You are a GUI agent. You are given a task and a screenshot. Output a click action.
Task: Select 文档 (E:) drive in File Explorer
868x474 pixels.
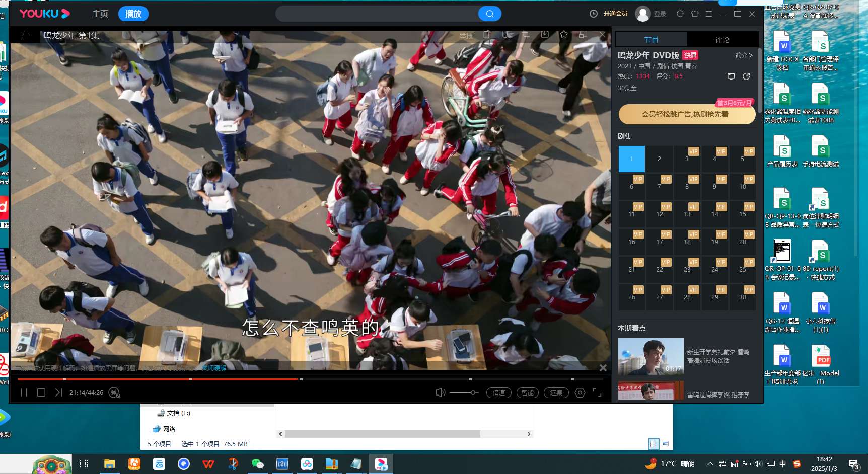tap(174, 413)
